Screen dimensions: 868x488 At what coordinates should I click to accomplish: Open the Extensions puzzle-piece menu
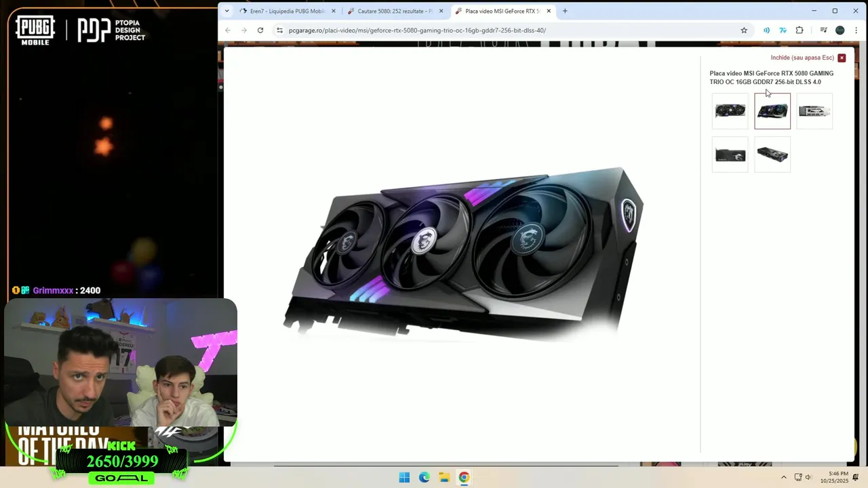pos(800,30)
